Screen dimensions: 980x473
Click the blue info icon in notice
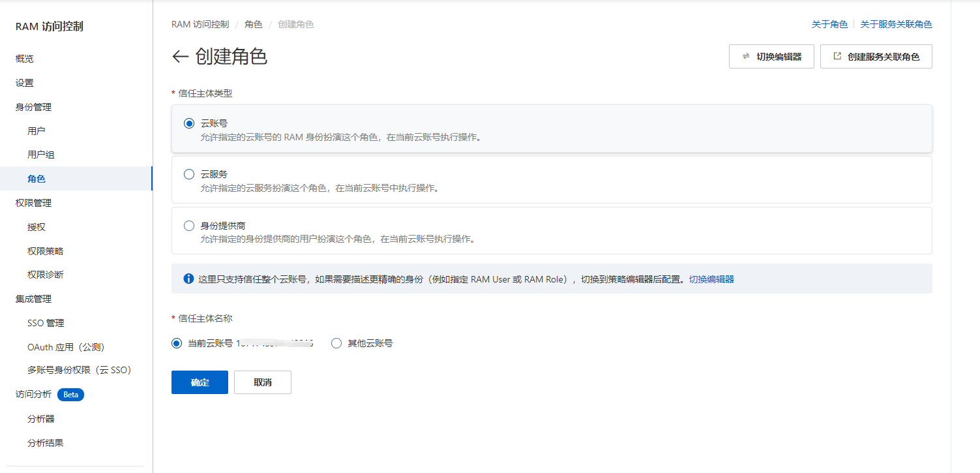(188, 279)
